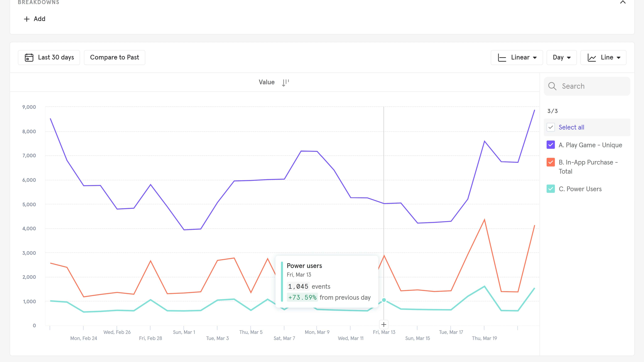
Task: Click the 9,000 y-axis label
Action: pos(29,107)
